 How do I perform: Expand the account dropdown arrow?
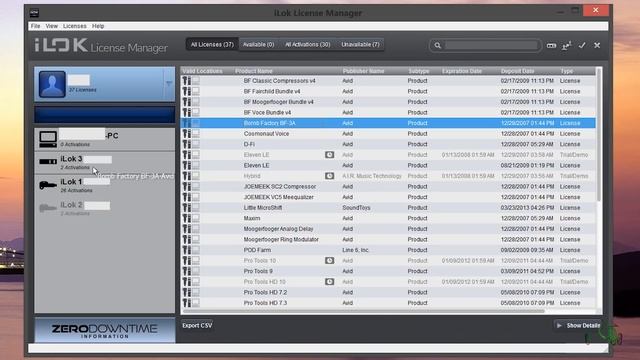pyautogui.click(x=169, y=83)
